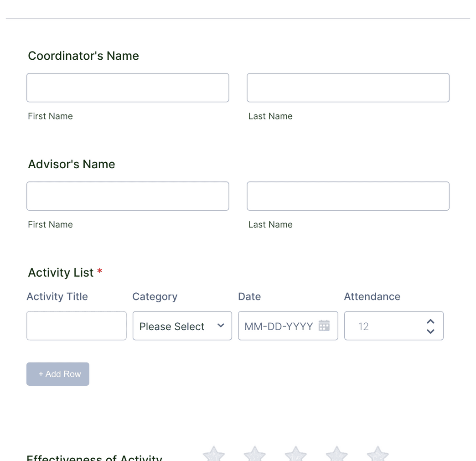
Task: Select the fourth star in the rating row
Action: tap(336, 455)
